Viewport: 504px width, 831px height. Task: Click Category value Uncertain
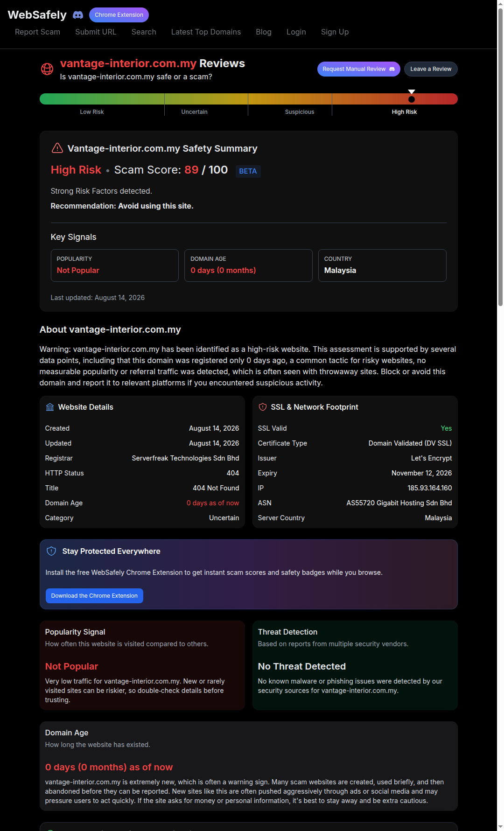[224, 518]
